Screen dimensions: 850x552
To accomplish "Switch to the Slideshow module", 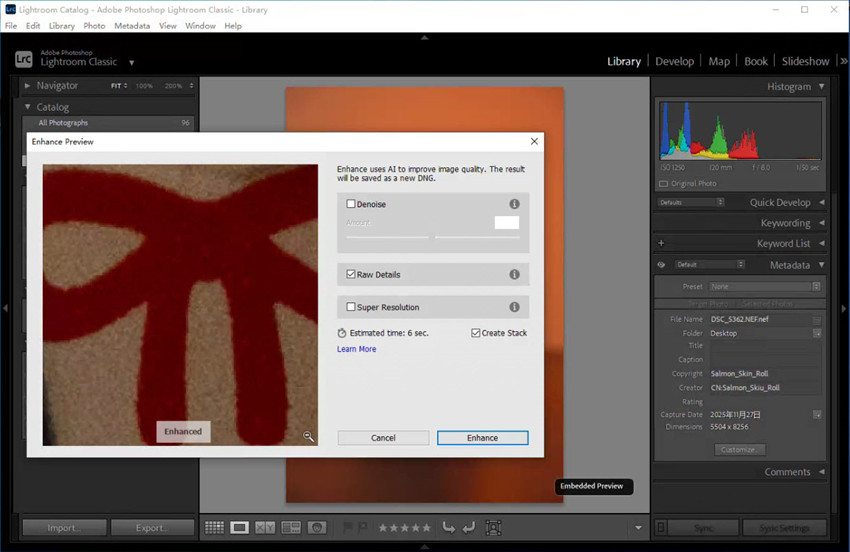I will (x=805, y=61).
